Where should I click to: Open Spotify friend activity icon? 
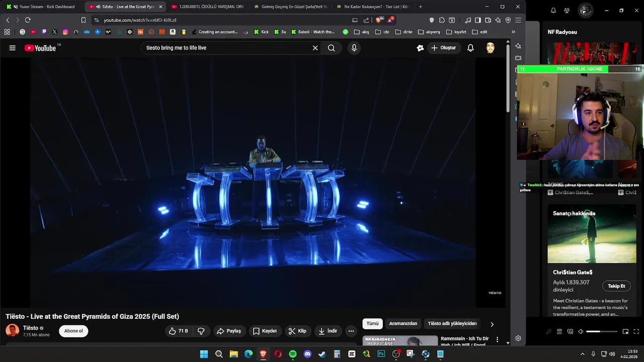coord(567,11)
